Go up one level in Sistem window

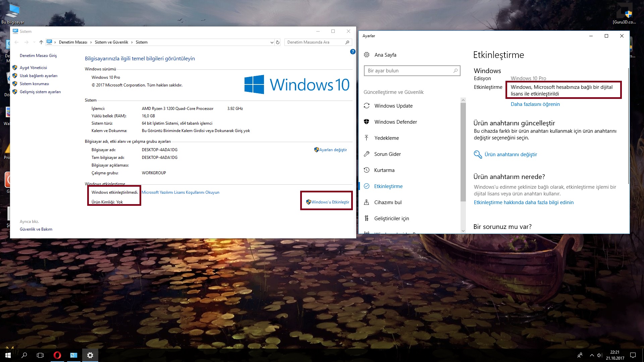[x=41, y=42]
